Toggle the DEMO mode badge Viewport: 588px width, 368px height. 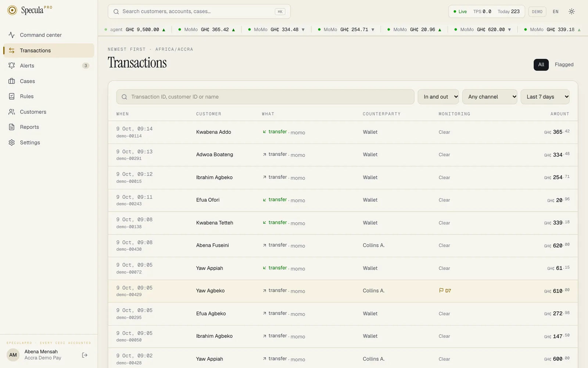click(537, 12)
